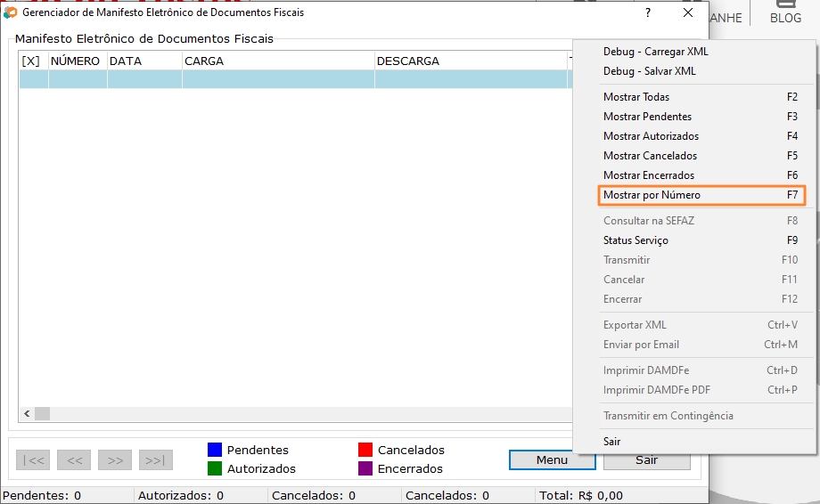Click the app icon in title bar
This screenshot has height=504, width=820.
11,12
